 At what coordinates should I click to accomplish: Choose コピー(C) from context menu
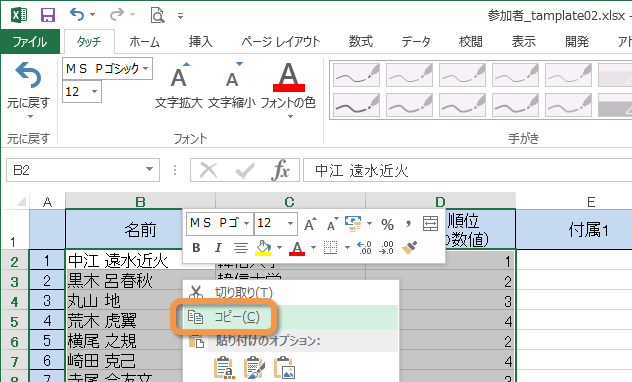click(x=291, y=317)
